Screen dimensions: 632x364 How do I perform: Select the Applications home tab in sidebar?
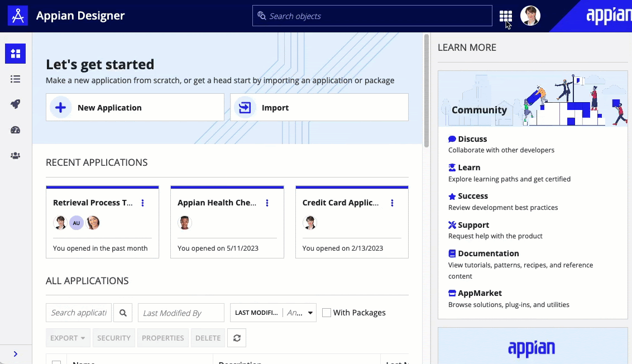coord(16,54)
